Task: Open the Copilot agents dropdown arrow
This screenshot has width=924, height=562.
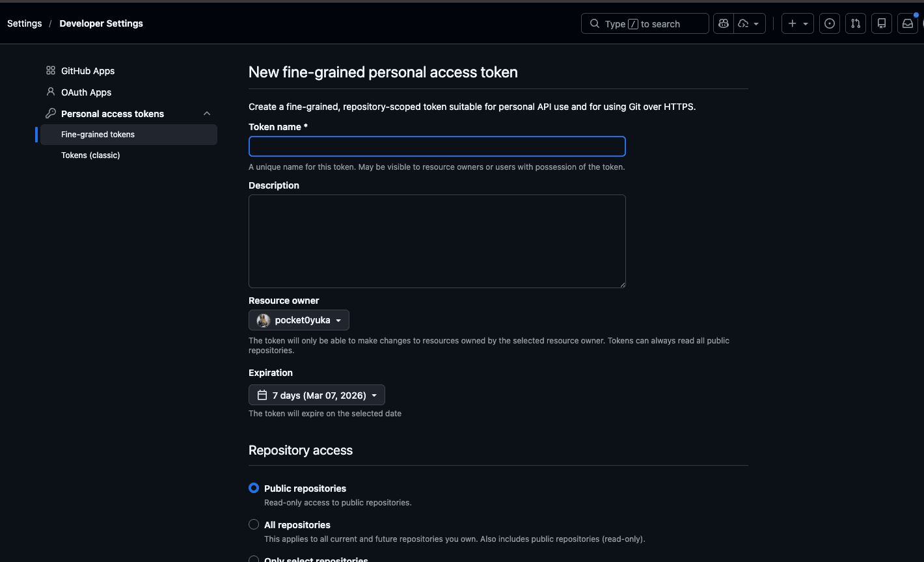Action: pos(755,23)
